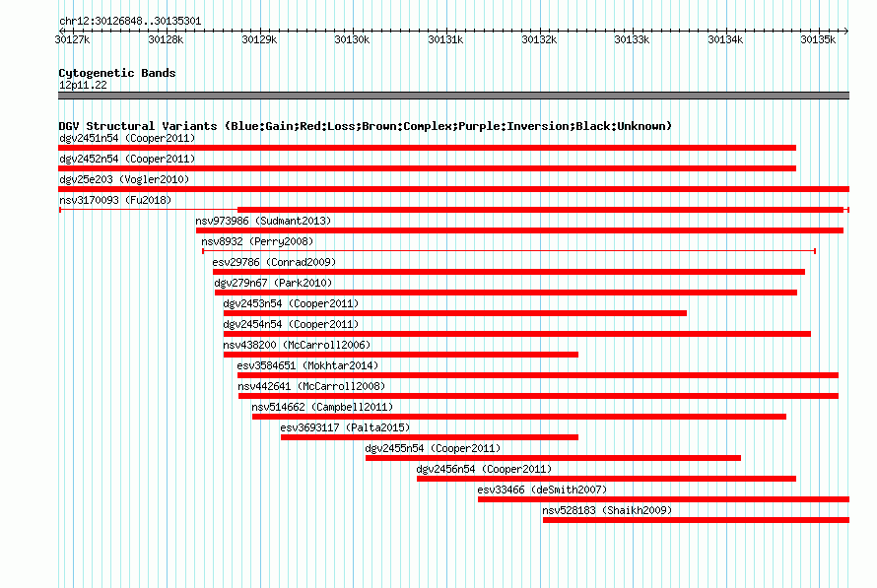Click the red bar under dgv2454n54
The height and width of the screenshot is (588, 877).
click(x=516, y=334)
